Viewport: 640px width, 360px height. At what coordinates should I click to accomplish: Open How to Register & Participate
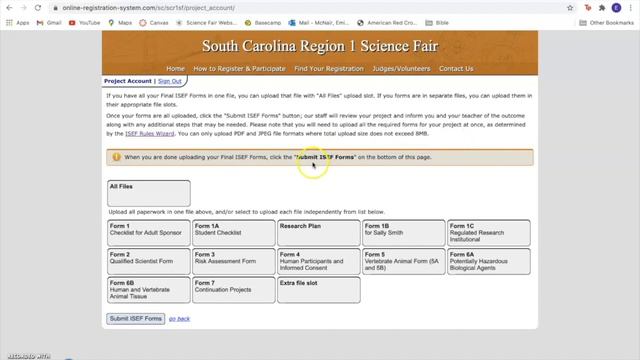(x=239, y=69)
